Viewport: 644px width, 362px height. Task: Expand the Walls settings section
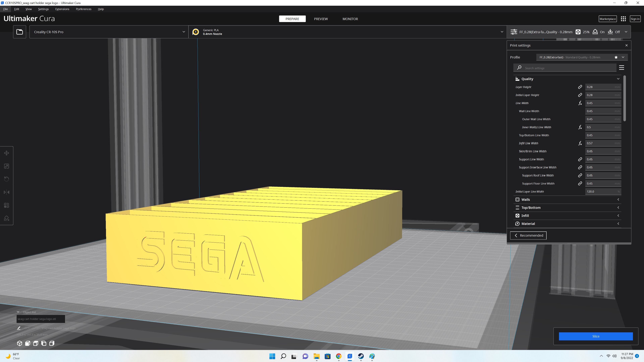[x=568, y=200]
